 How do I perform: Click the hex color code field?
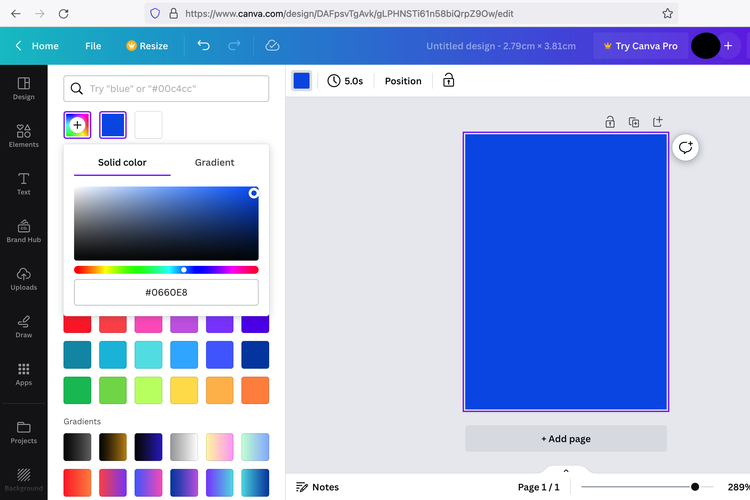(x=166, y=292)
